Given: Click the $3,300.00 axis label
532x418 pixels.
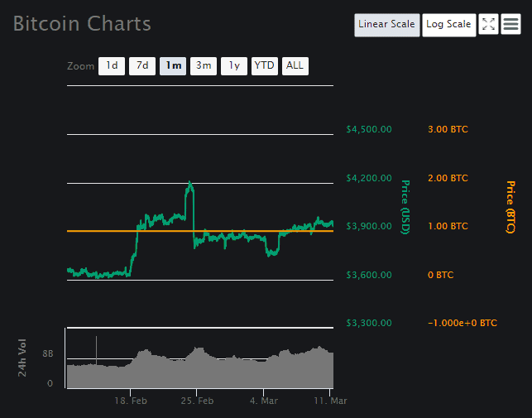Looking at the screenshot, I should [x=369, y=323].
